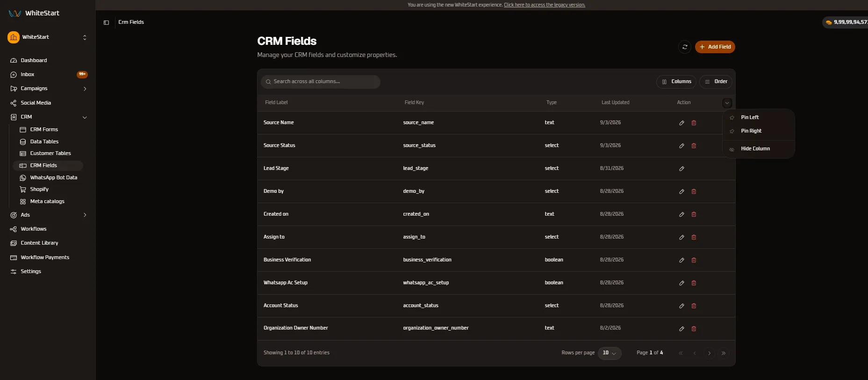Select Pin Left from column menu
This screenshot has width=868, height=380.
click(759, 117)
